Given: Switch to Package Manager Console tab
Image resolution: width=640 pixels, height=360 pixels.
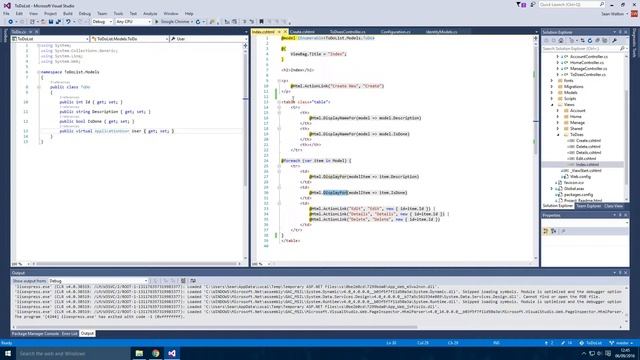Looking at the screenshot, I should (x=35, y=333).
